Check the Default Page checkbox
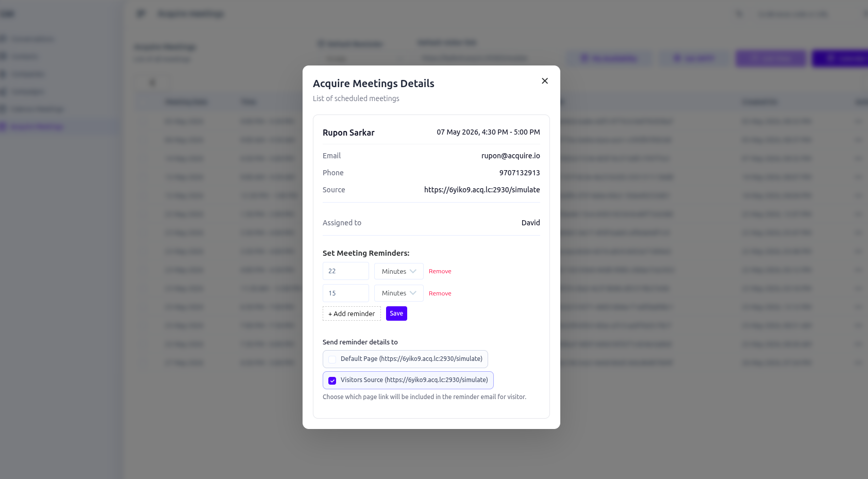 click(332, 359)
